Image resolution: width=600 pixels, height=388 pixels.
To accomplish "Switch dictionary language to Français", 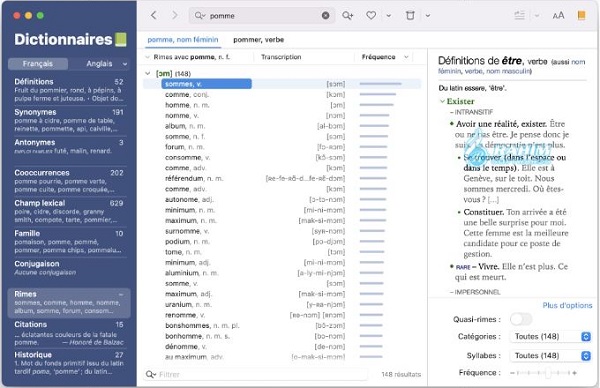I will 38,64.
